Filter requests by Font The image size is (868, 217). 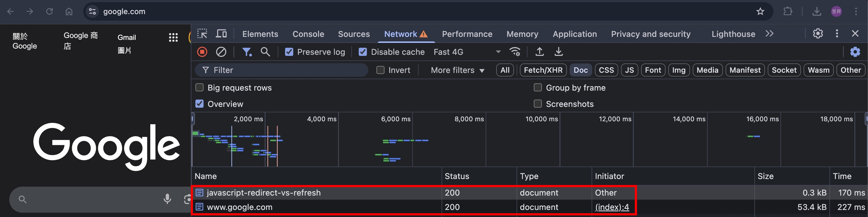pos(653,70)
